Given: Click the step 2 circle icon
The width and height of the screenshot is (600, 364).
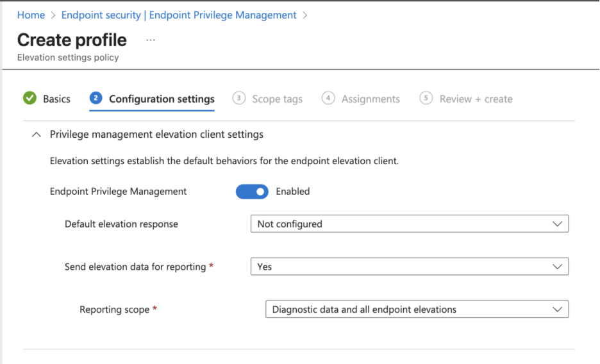Looking at the screenshot, I should [96, 98].
